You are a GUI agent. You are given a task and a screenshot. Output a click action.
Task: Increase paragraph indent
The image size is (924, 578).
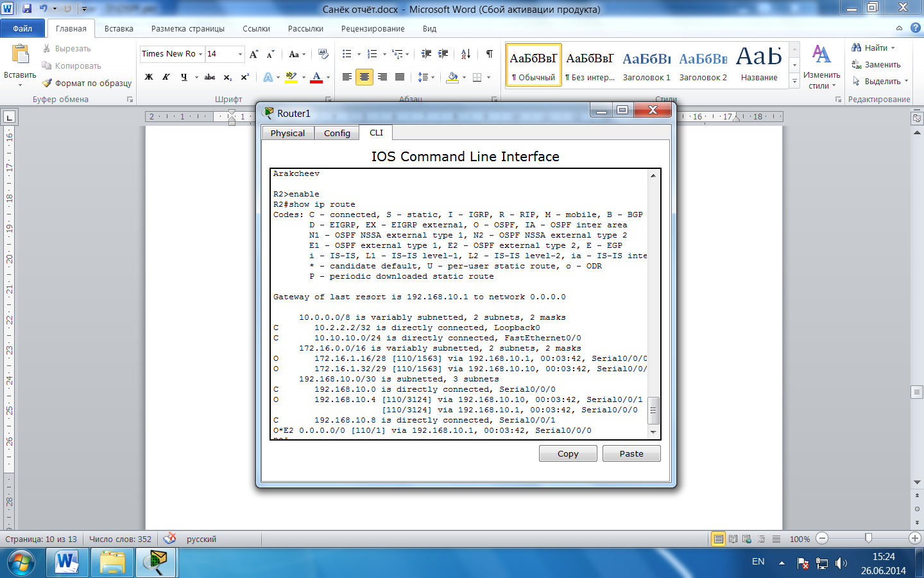tap(443, 54)
